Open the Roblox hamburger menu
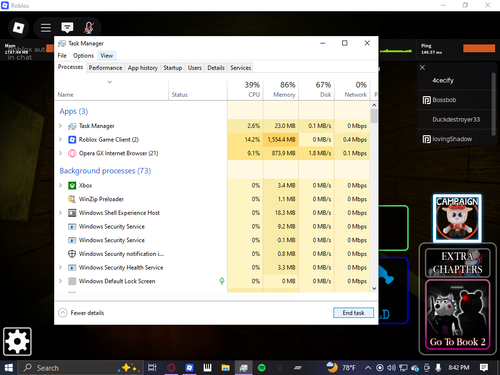Viewport: 500px width, 375px height. pyautogui.click(x=46, y=28)
